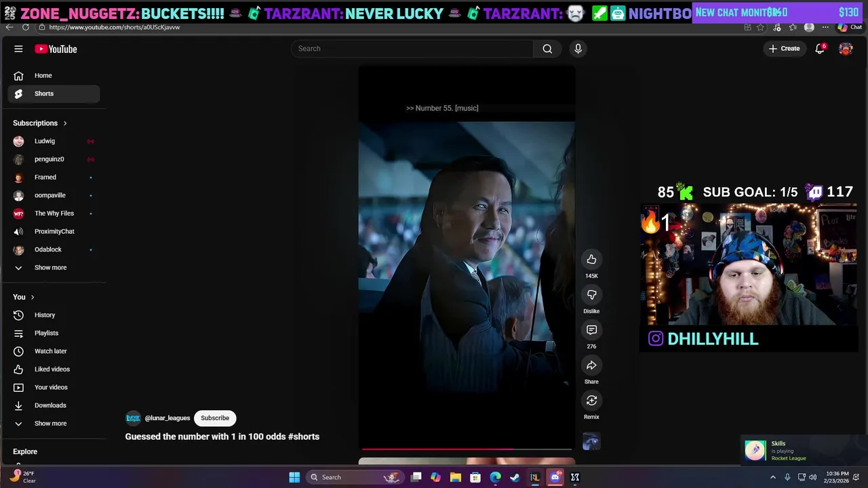Seek on the short's red progress bar
Viewport: 868px width, 488px height.
pyautogui.click(x=467, y=449)
